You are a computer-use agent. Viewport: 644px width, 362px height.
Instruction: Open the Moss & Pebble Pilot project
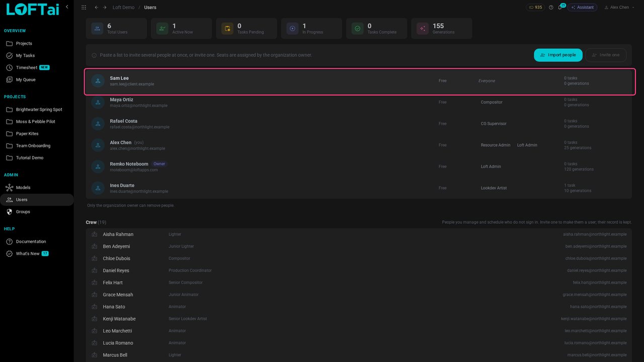37,122
